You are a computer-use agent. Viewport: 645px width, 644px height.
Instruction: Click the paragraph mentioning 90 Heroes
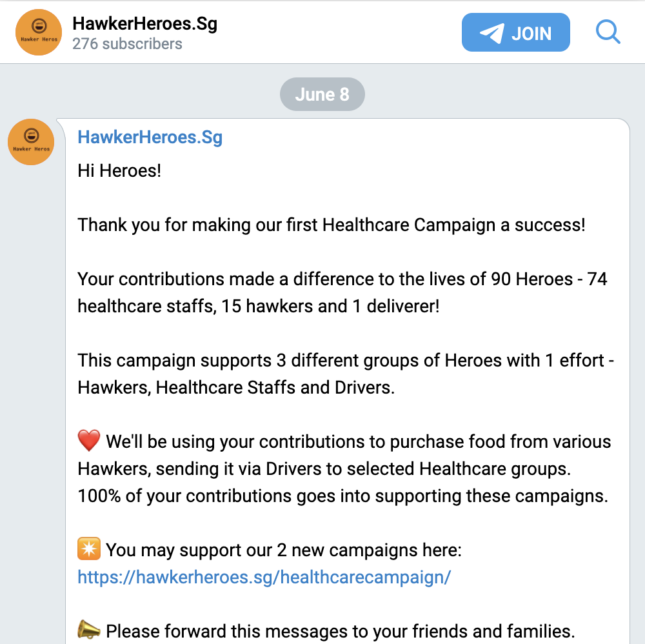342,292
